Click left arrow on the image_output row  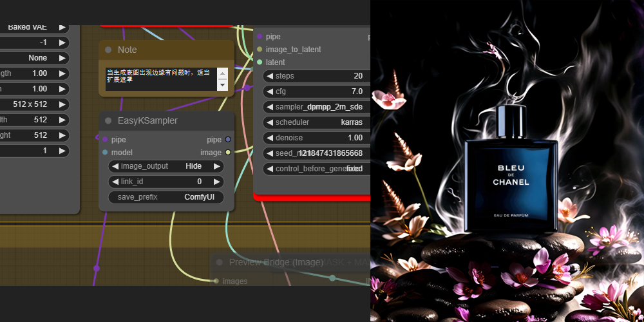(115, 166)
